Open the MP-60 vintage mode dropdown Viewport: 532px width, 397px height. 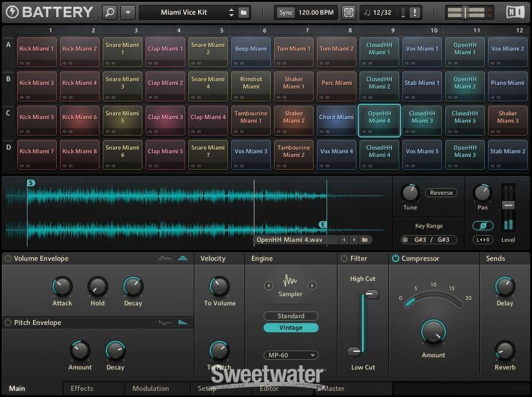pos(291,355)
